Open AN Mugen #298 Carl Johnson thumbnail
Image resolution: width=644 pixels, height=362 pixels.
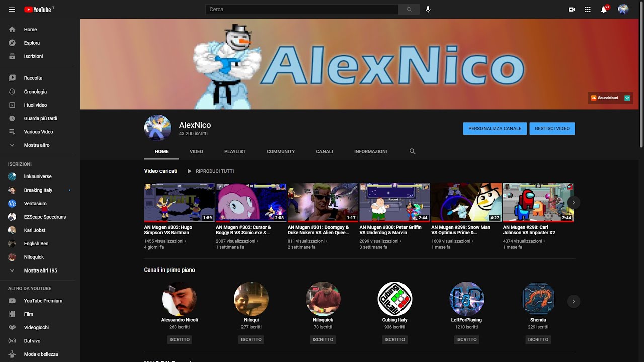point(538,202)
